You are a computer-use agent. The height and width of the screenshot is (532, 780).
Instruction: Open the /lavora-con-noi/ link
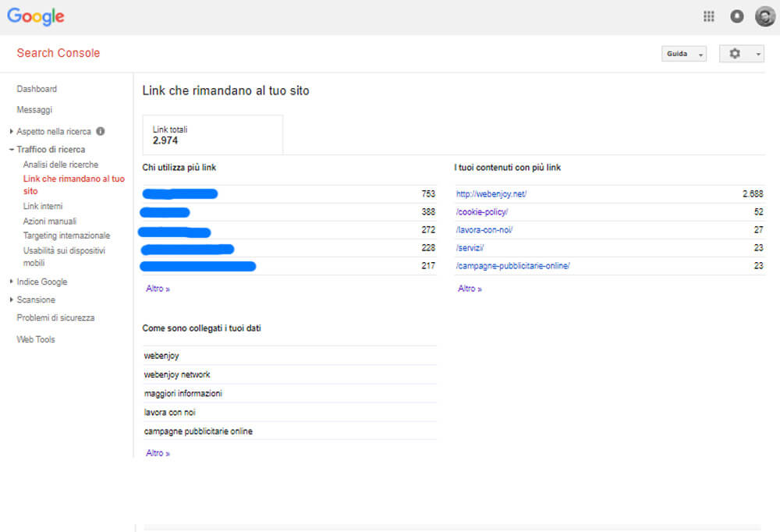[x=484, y=230]
